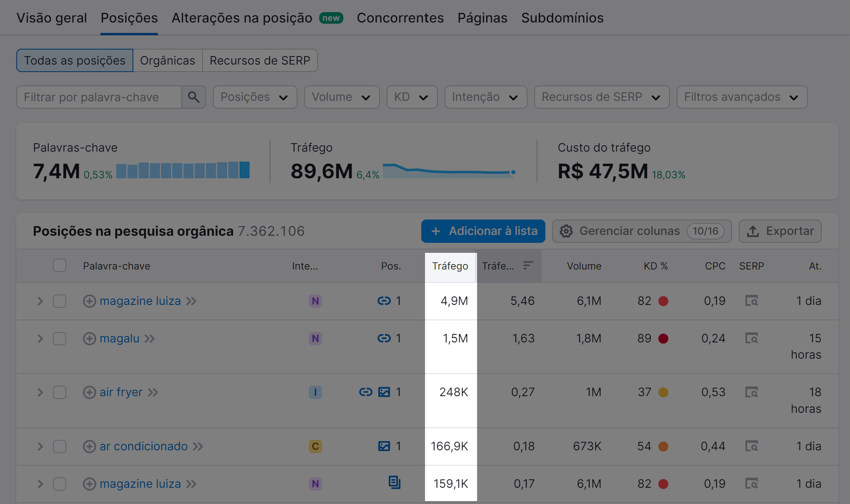Expand the first magazine luiza row chevron
The width and height of the screenshot is (850, 504).
coord(40,301)
